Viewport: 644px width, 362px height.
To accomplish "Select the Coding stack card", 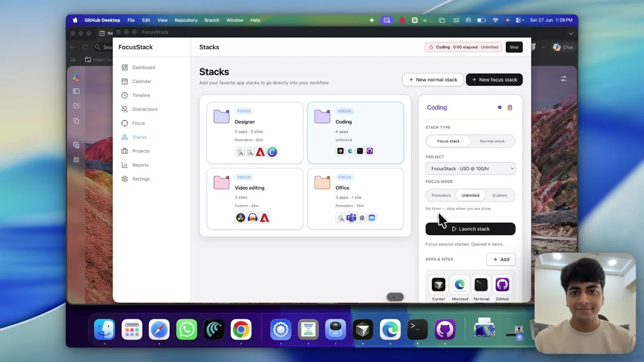I will point(355,133).
